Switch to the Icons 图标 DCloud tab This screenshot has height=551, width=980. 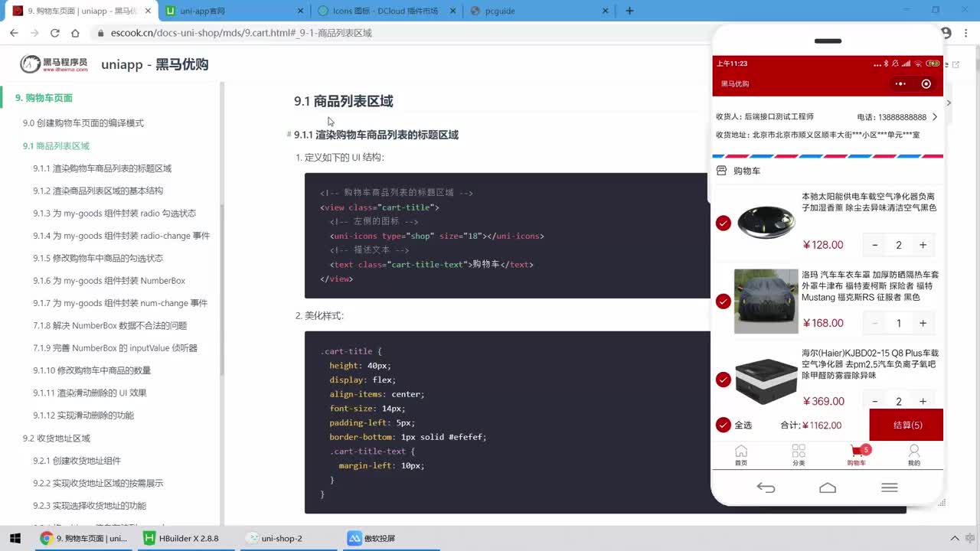(x=387, y=11)
